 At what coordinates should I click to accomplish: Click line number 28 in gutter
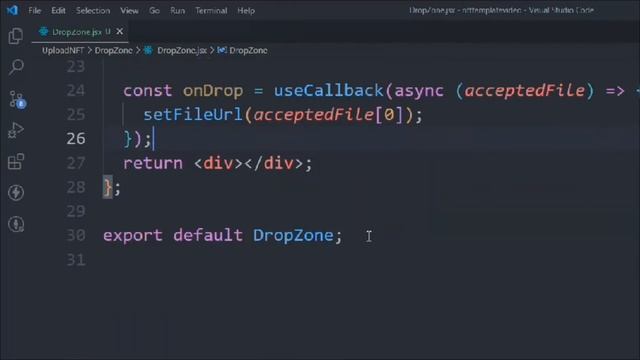[76, 187]
